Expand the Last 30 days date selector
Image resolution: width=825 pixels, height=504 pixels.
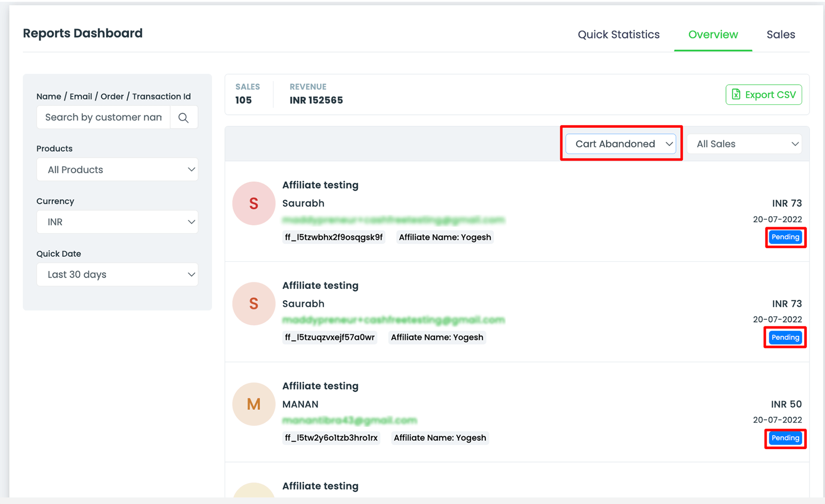(x=117, y=274)
